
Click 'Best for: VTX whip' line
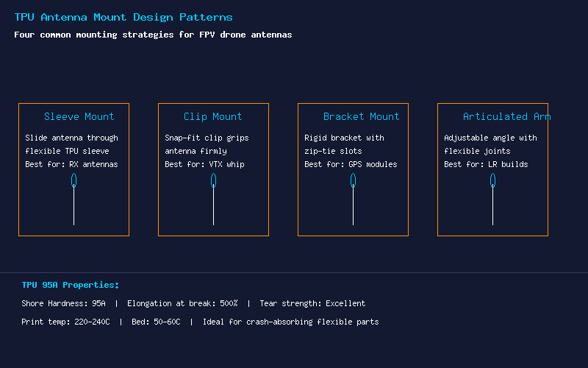pos(204,164)
